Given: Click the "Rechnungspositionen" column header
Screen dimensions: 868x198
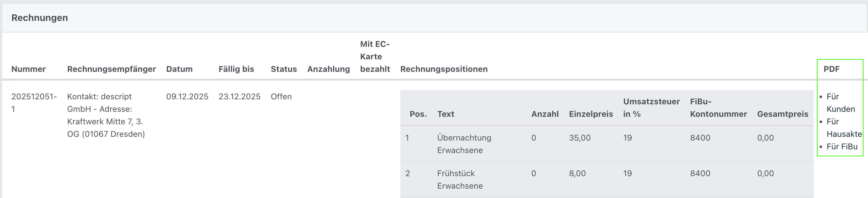Looking at the screenshot, I should click(x=444, y=69).
